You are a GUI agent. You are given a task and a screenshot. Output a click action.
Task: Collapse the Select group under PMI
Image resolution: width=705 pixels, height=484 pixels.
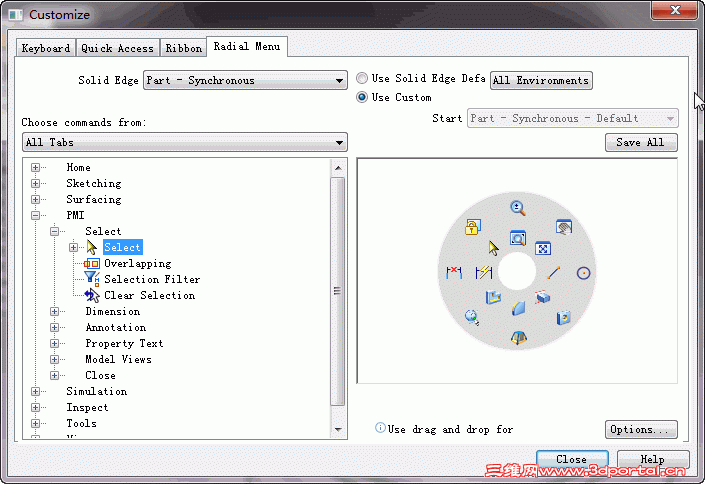click(54, 232)
